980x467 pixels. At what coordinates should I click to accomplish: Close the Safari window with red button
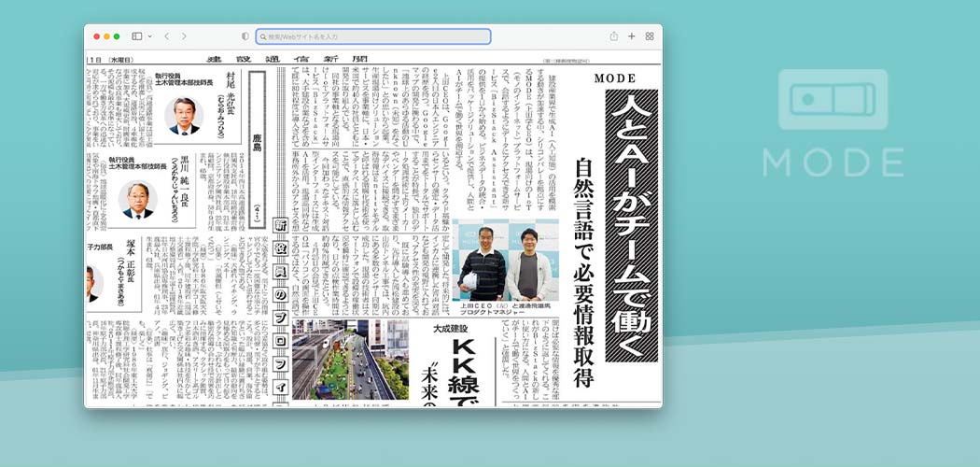coord(95,36)
